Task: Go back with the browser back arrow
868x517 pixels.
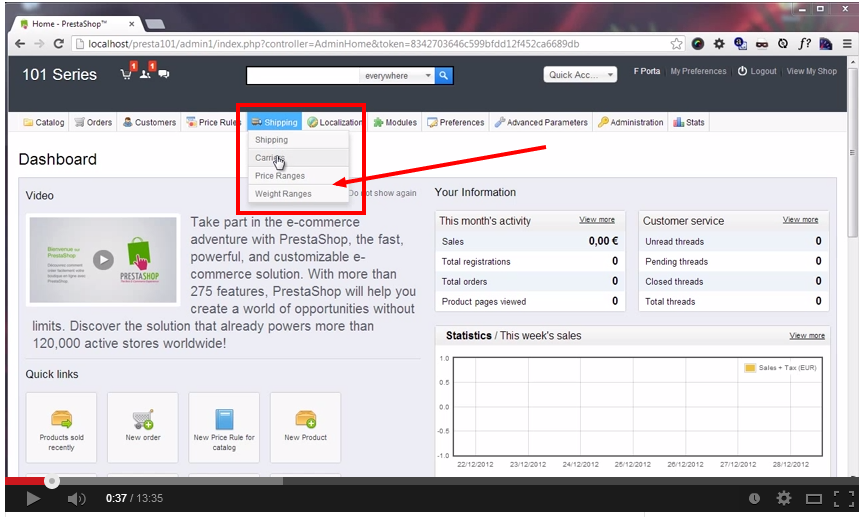Action: pyautogui.click(x=20, y=44)
